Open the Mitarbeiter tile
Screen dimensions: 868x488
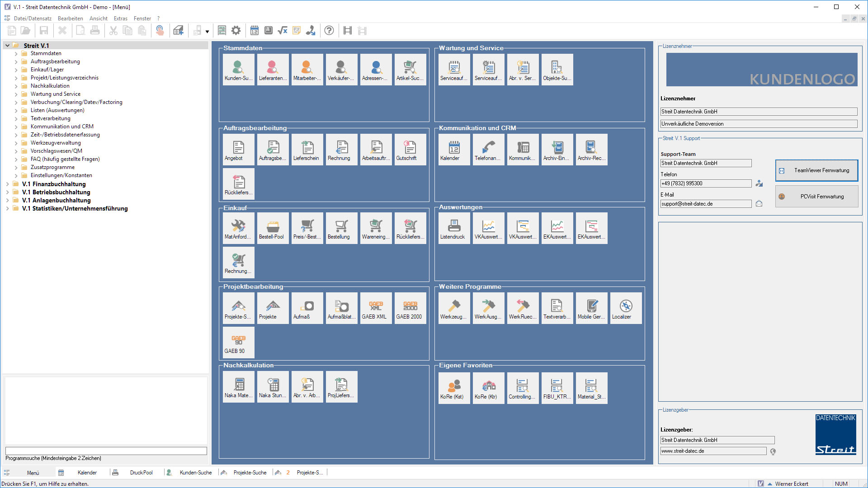coord(307,70)
